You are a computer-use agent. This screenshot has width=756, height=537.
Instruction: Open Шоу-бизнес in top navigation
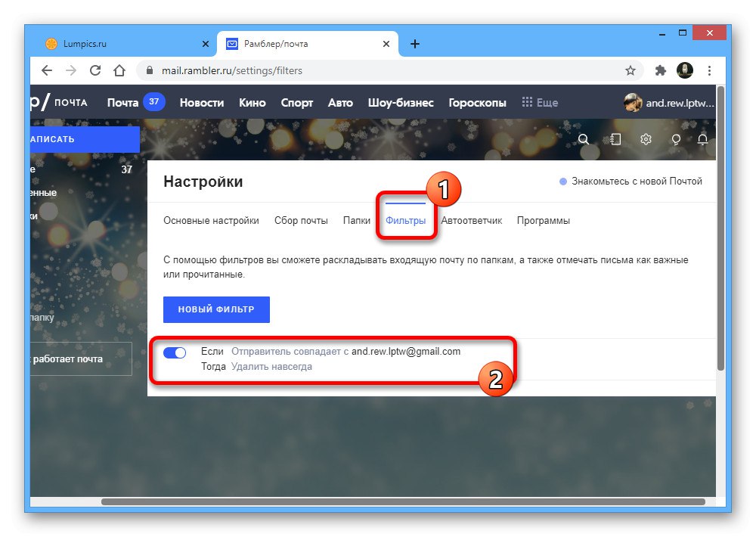401,103
